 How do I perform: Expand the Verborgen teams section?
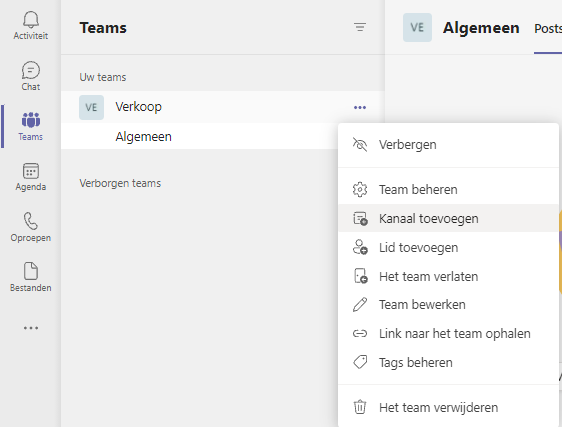coord(120,183)
